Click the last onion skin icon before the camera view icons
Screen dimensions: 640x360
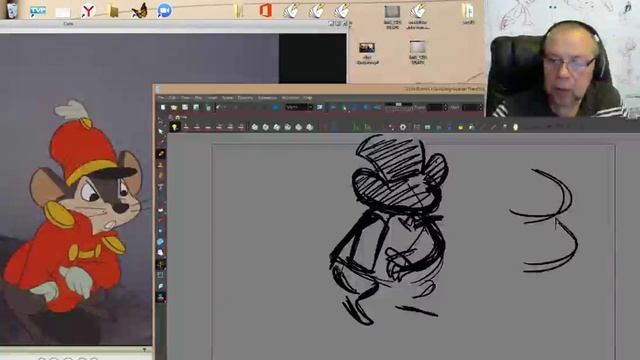point(241,127)
